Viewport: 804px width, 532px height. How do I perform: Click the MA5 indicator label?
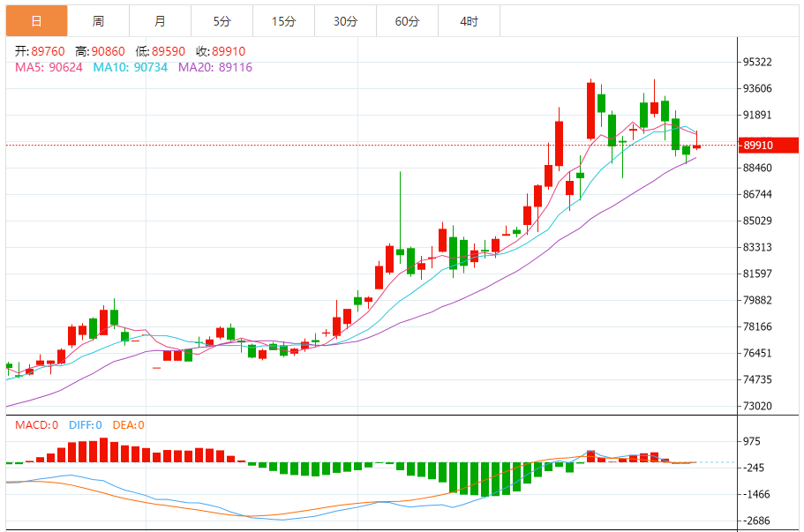click(x=48, y=67)
